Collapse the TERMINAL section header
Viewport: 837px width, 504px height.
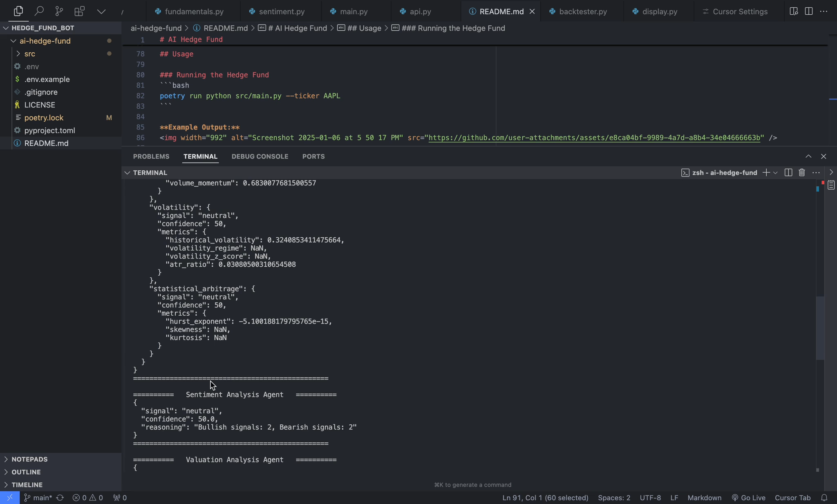[150, 173]
